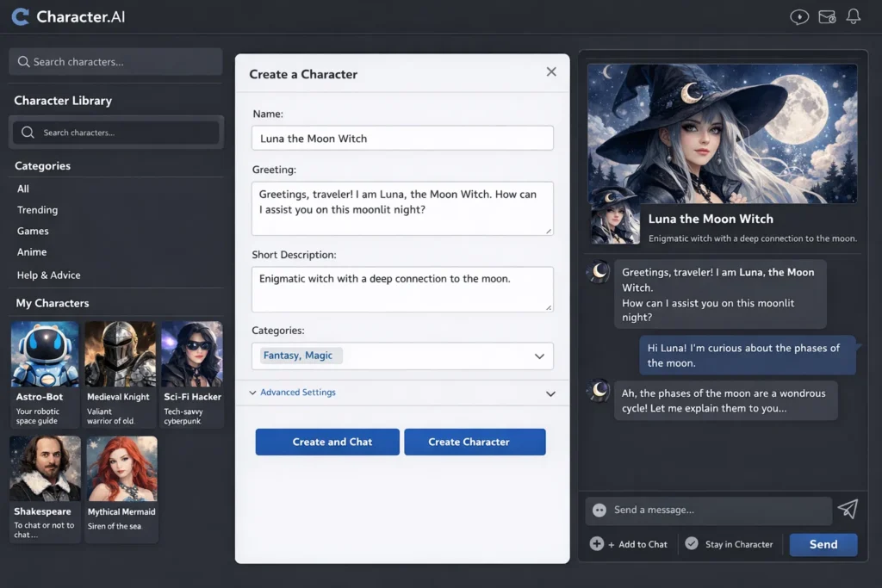Screen dimensions: 882x588
Task: Open the chat bubble download icon
Action: 799,16
